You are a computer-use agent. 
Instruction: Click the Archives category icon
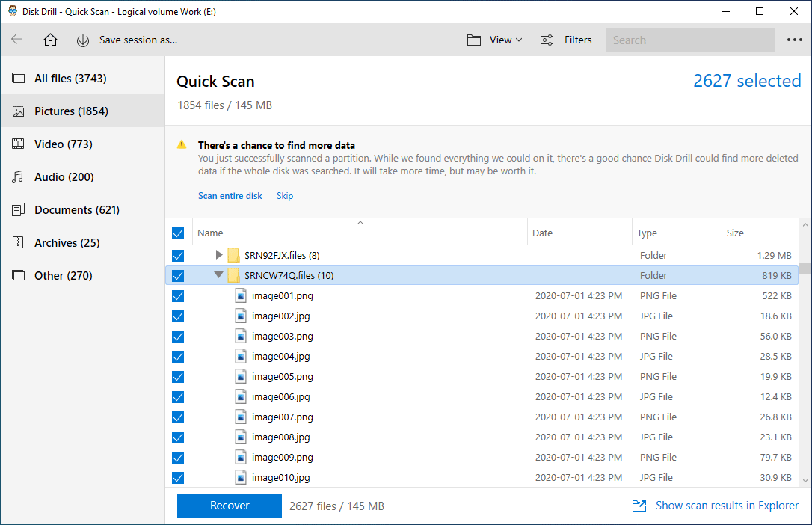pos(18,242)
